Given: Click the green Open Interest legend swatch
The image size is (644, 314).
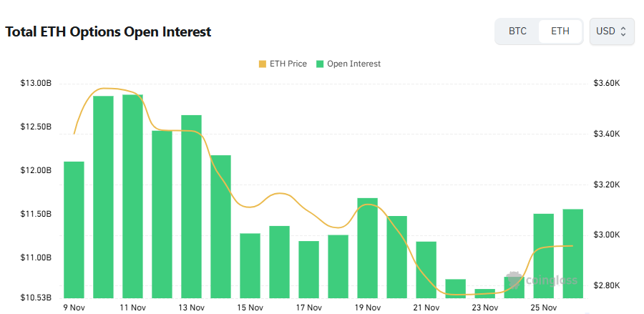Looking at the screenshot, I should [x=320, y=64].
